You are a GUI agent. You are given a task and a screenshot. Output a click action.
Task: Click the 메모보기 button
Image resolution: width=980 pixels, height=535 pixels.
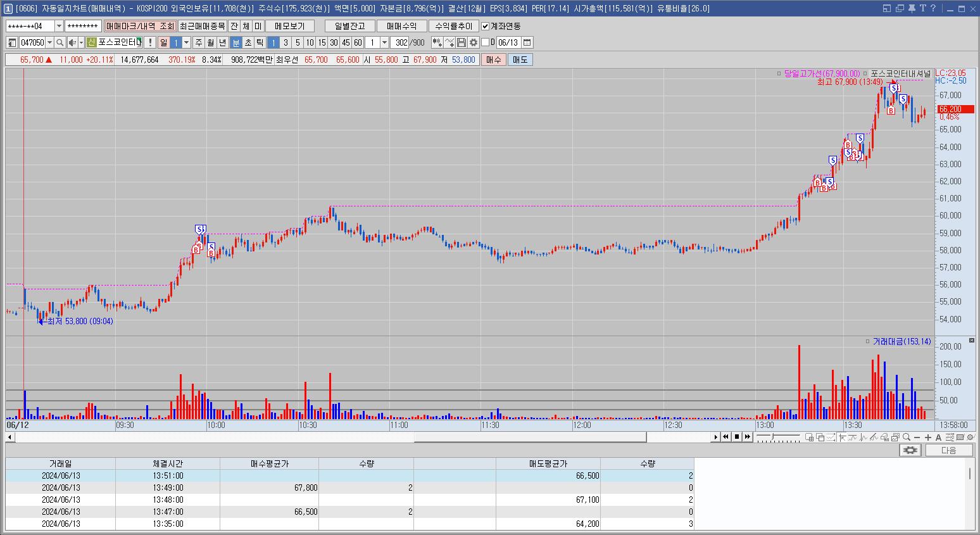(289, 26)
